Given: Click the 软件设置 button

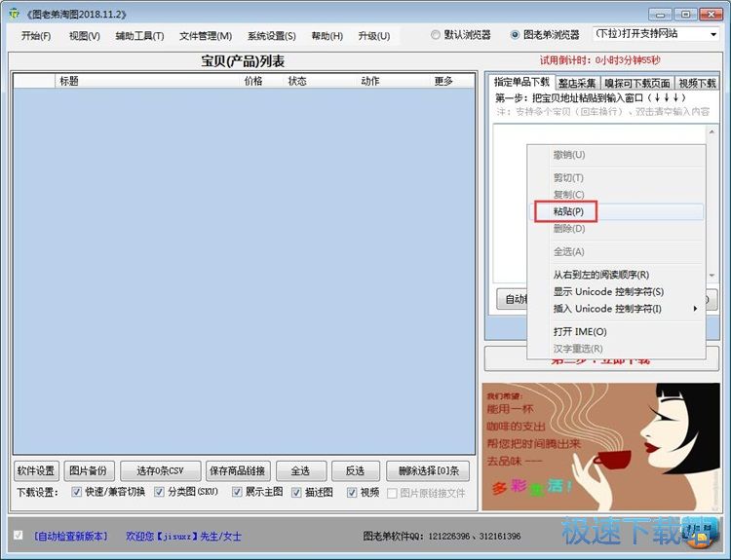Looking at the screenshot, I should 36,471.
